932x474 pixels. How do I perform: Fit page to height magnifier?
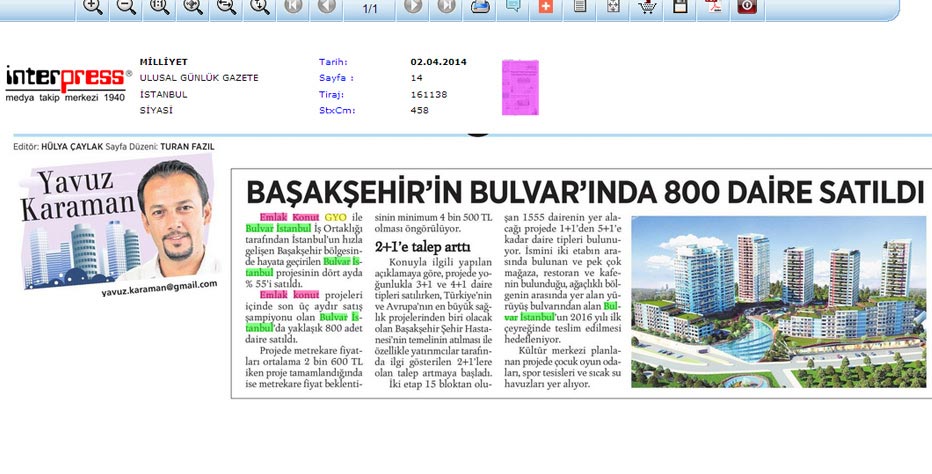pyautogui.click(x=260, y=6)
